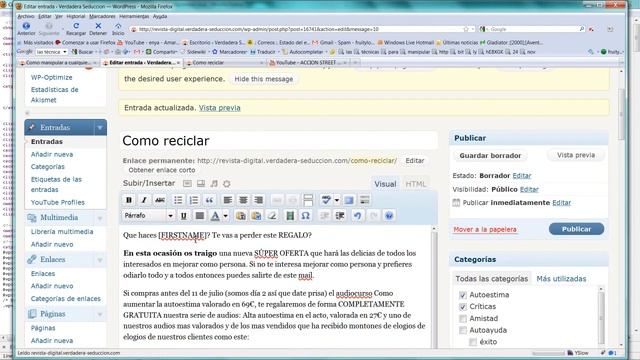Insert the More tag break
640x360 pixels.
(308, 200)
